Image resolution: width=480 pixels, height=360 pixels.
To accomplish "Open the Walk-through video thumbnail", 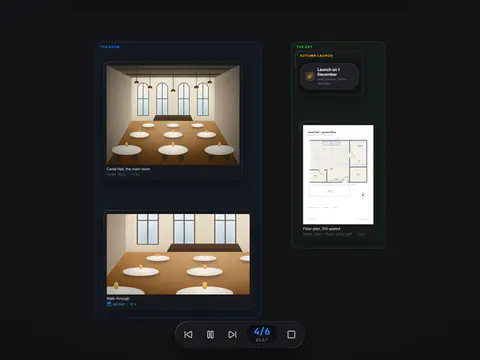I will pyautogui.click(x=178, y=254).
